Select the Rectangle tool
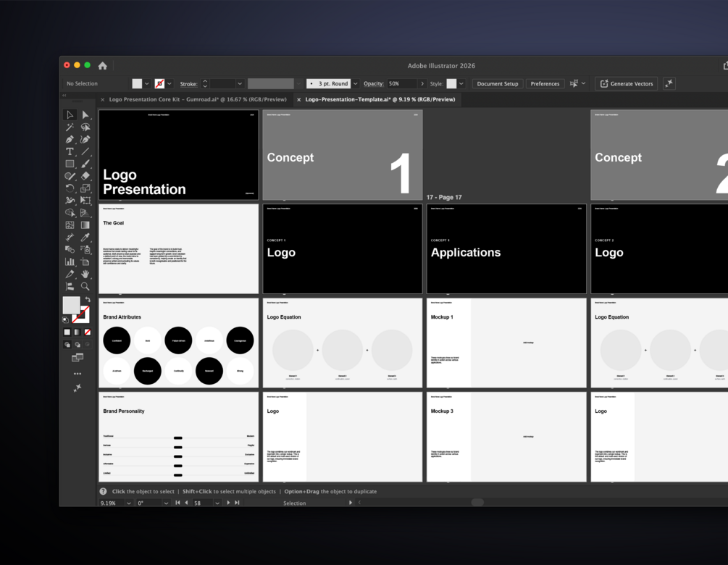The height and width of the screenshot is (565, 728). point(70,164)
